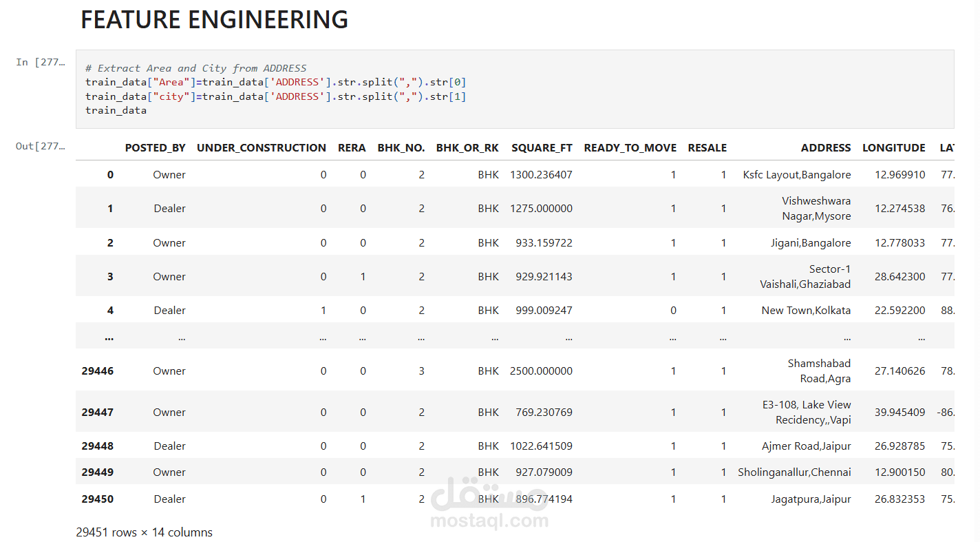Click the longitude value 22.592200
Viewport: 980px width, 542px height.
click(x=900, y=311)
